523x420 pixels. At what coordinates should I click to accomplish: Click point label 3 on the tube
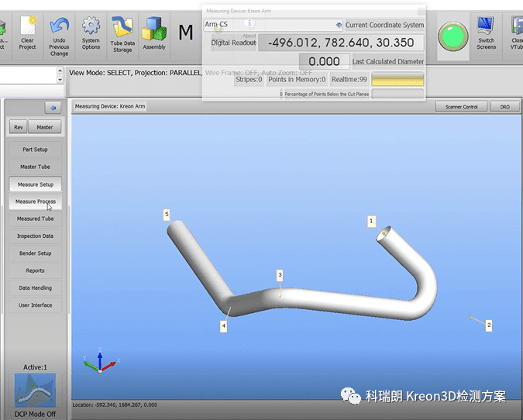[x=280, y=274]
